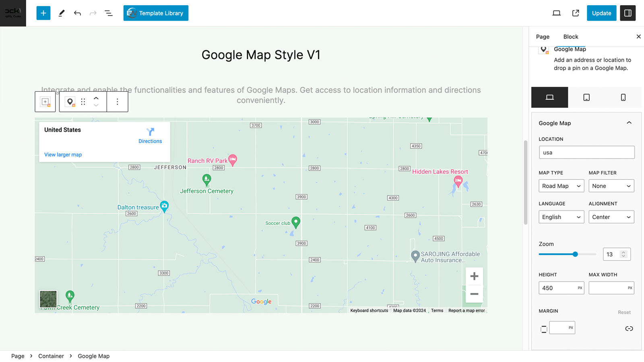Open the Language dropdown
Screen dimensions: 644x362
[x=561, y=217]
